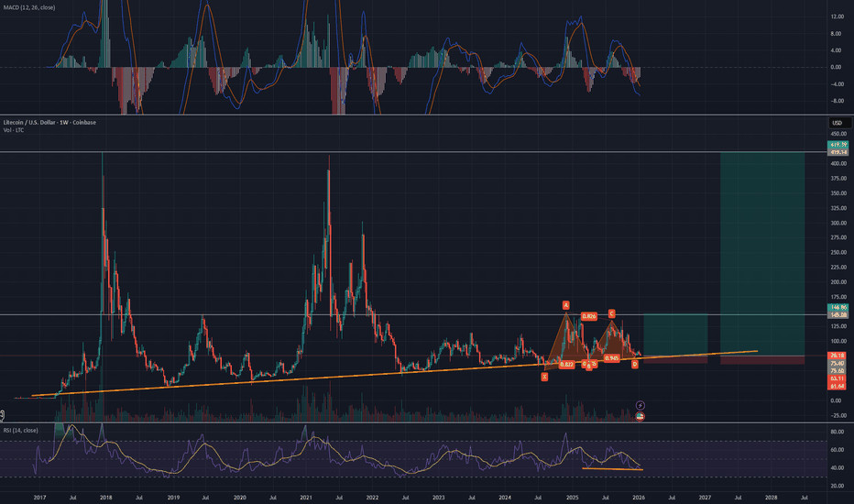The height and width of the screenshot is (504, 854).
Task: Select the A point marker of pattern
Action: pos(566,304)
